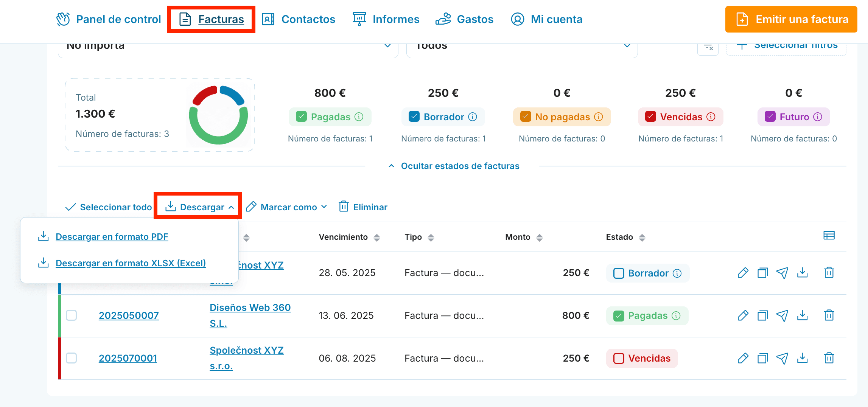Toggle Futuro status filter checkbox
Viewport: 868px width, 407px height.
click(770, 117)
